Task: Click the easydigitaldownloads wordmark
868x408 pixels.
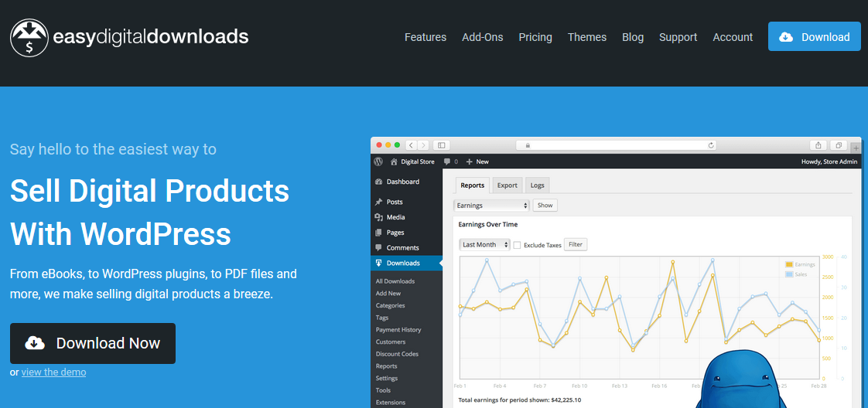Action: click(151, 38)
